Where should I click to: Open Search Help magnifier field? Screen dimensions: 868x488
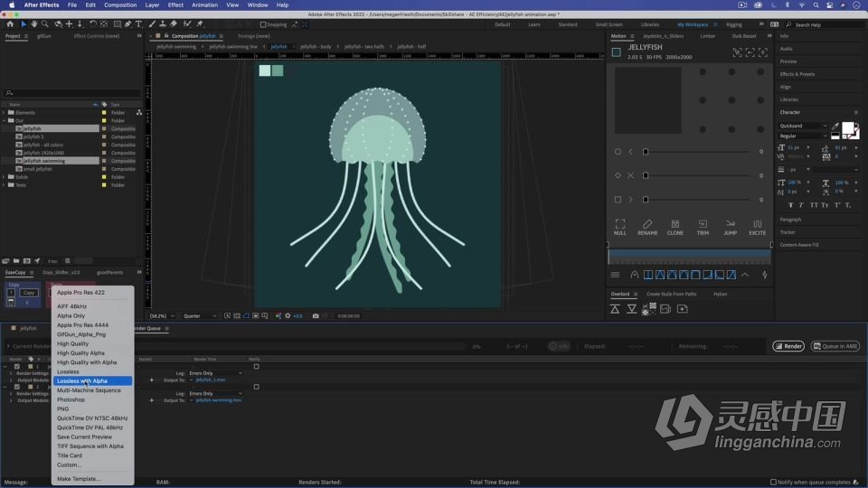click(824, 25)
